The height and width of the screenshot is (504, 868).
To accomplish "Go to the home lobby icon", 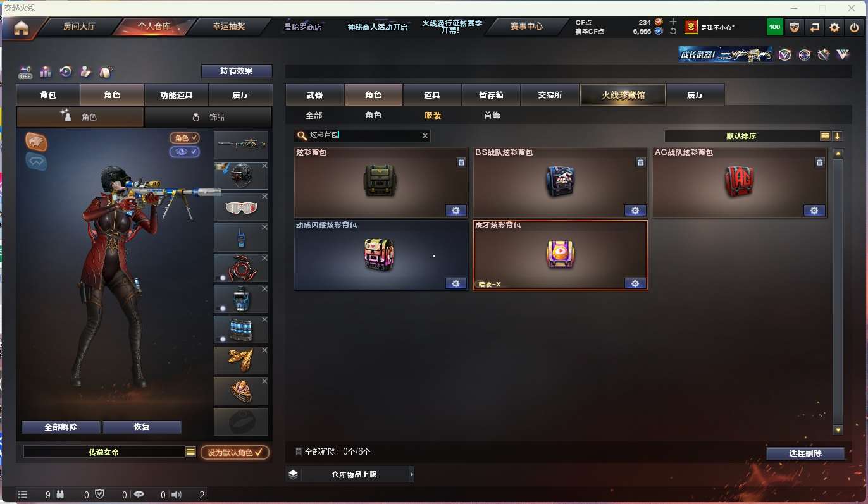I will click(x=22, y=28).
